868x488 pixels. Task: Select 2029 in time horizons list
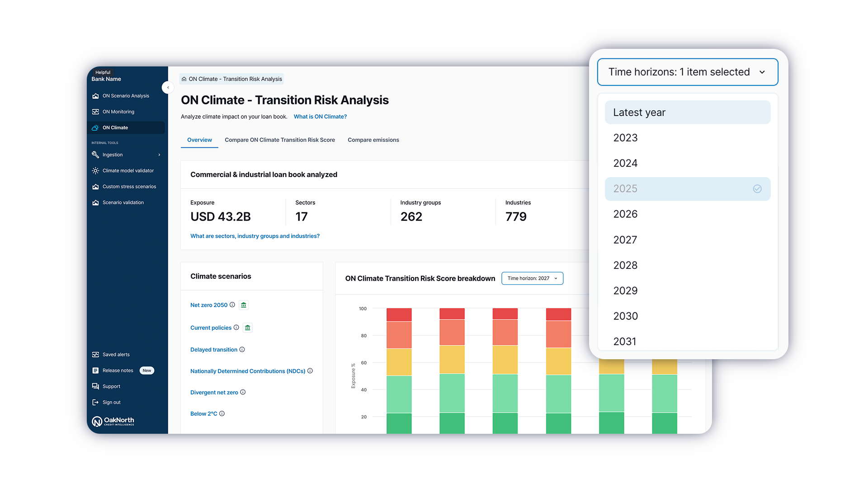[x=688, y=291]
